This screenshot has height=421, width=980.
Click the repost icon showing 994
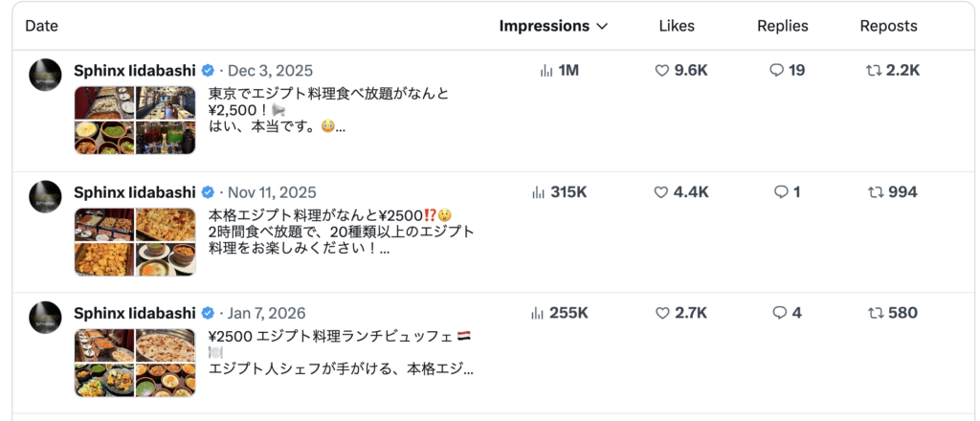coord(875,192)
